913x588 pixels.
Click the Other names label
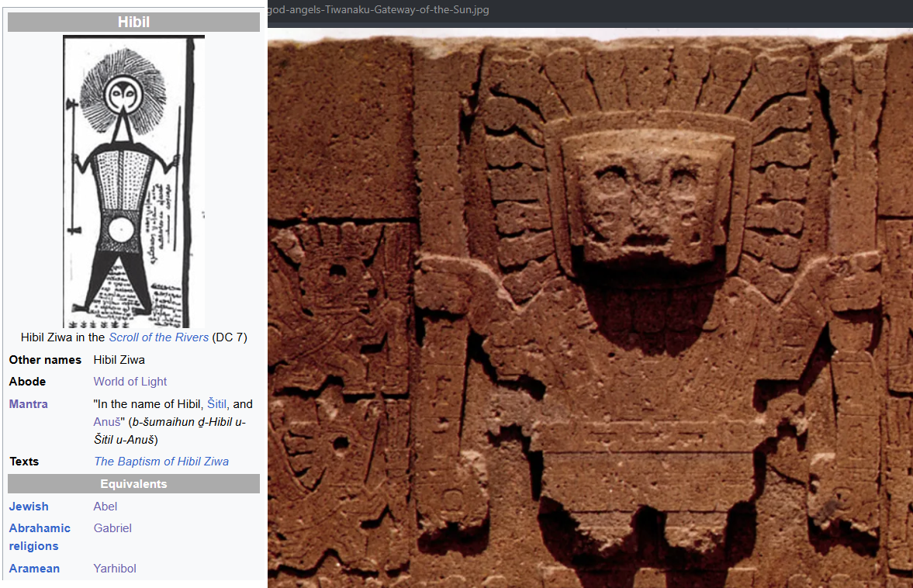(46, 361)
